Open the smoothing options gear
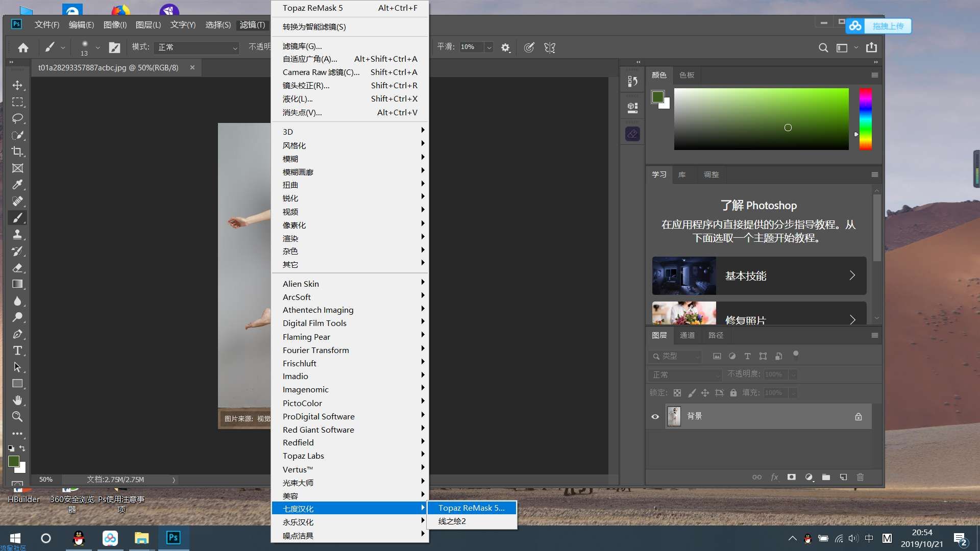 click(505, 47)
